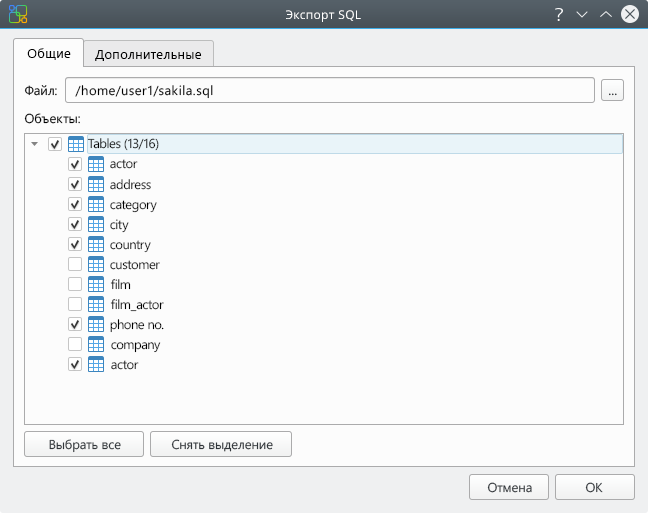Click the Снять выделение button
The height and width of the screenshot is (513, 648).
(x=221, y=444)
